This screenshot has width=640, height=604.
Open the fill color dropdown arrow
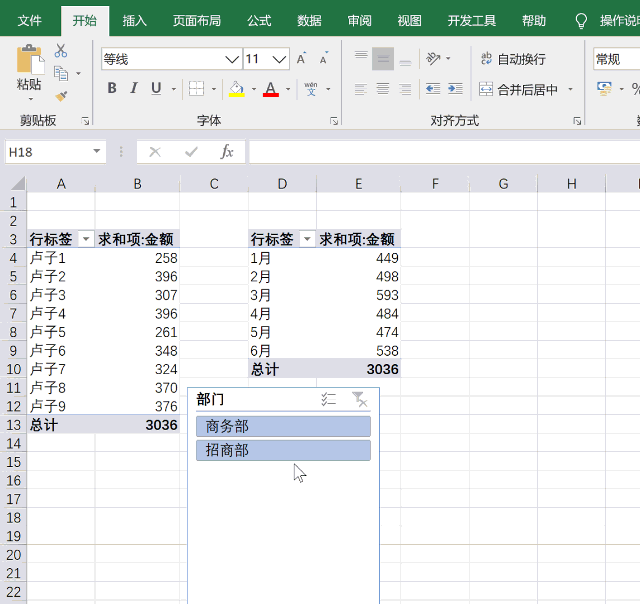(x=254, y=89)
